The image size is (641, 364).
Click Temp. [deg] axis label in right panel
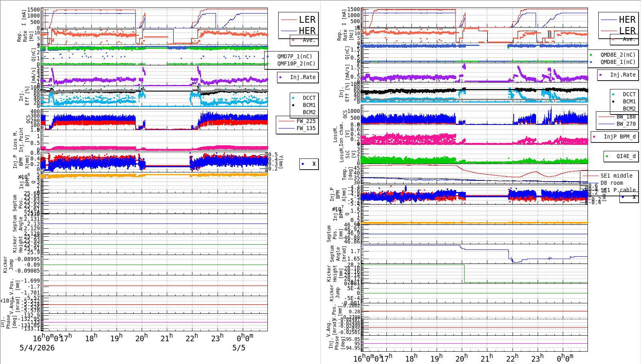tap(348, 174)
